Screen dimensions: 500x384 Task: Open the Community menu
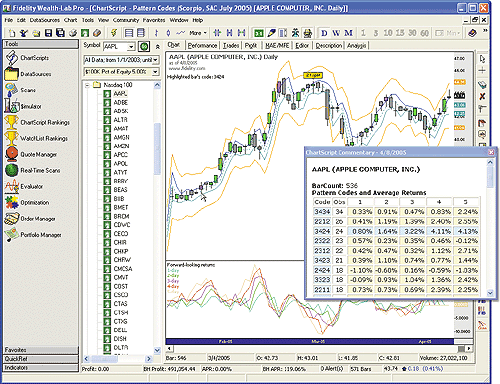pyautogui.click(x=126, y=20)
